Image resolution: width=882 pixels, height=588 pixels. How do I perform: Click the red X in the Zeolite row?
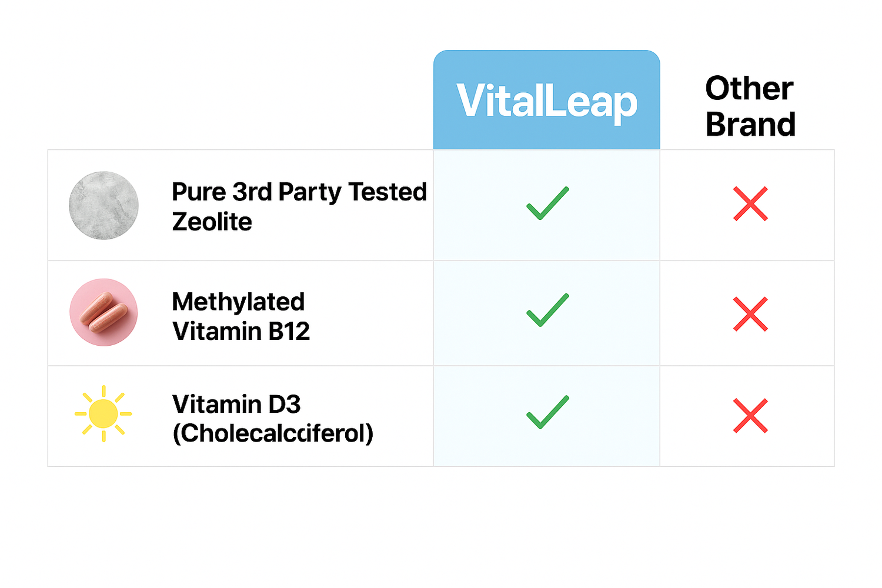750,203
